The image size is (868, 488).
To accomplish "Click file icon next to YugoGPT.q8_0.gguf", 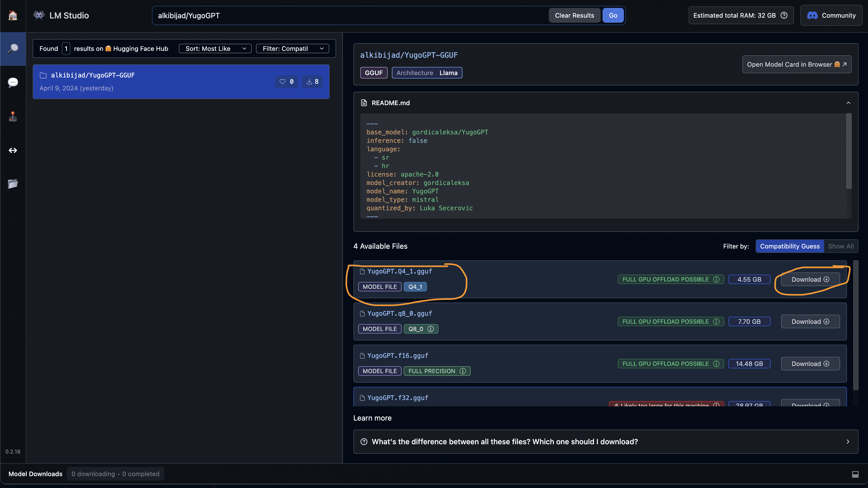I will click(x=362, y=314).
